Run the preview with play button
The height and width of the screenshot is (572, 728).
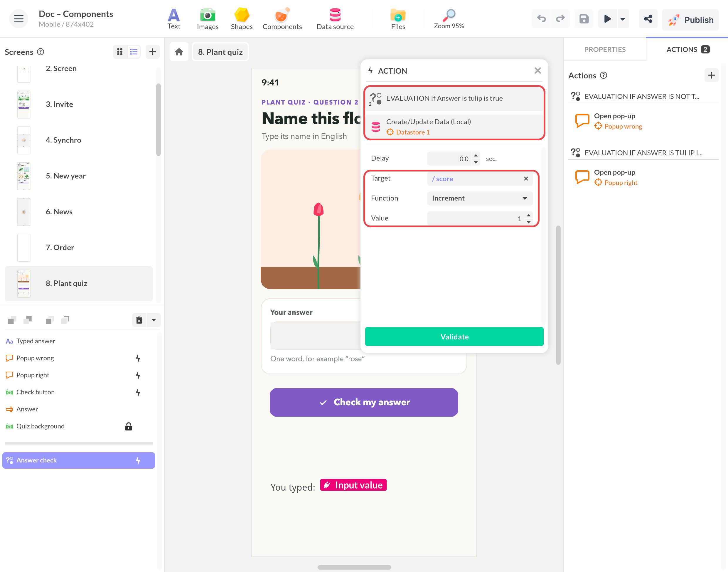click(x=607, y=19)
